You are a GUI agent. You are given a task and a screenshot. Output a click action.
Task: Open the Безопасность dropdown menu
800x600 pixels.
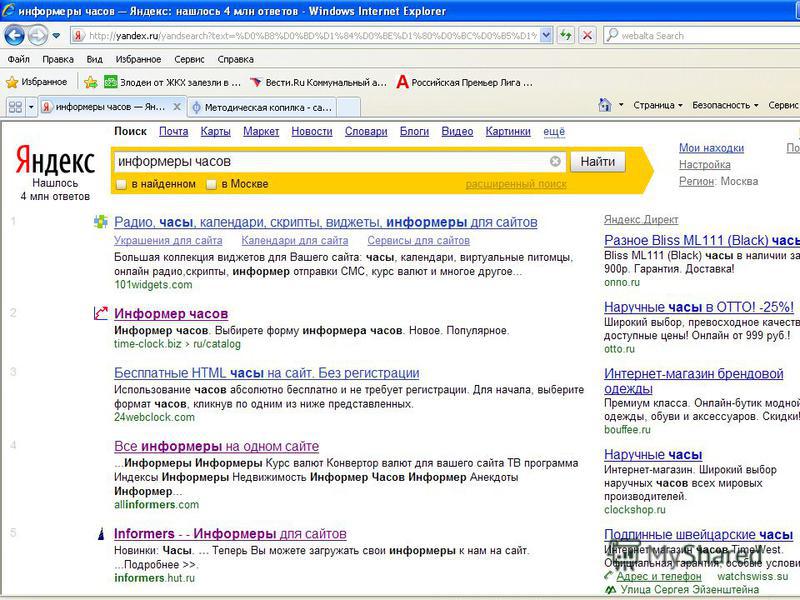click(x=725, y=105)
